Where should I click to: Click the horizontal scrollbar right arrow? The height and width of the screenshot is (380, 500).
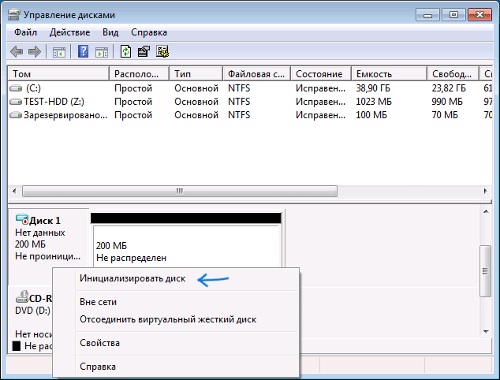click(485, 191)
